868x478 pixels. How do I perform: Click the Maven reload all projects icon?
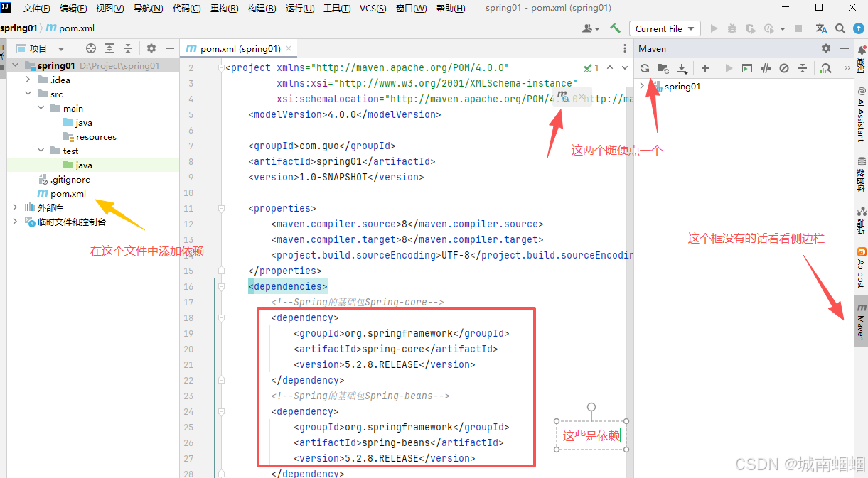644,68
